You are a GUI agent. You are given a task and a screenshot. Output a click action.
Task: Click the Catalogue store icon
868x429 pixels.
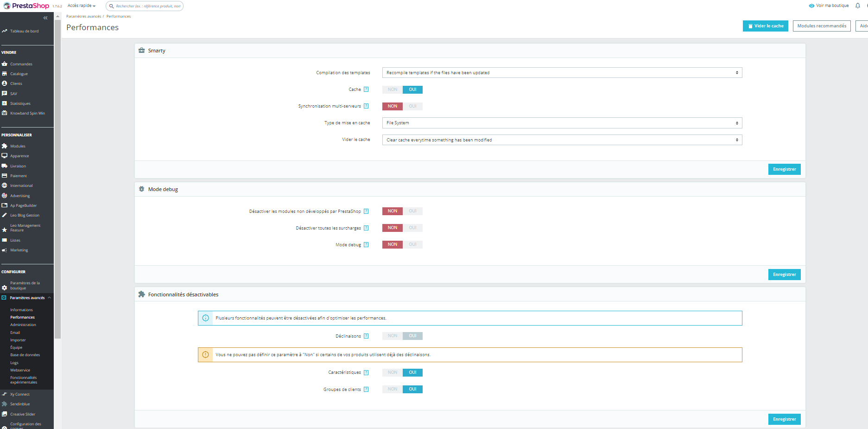(x=5, y=74)
